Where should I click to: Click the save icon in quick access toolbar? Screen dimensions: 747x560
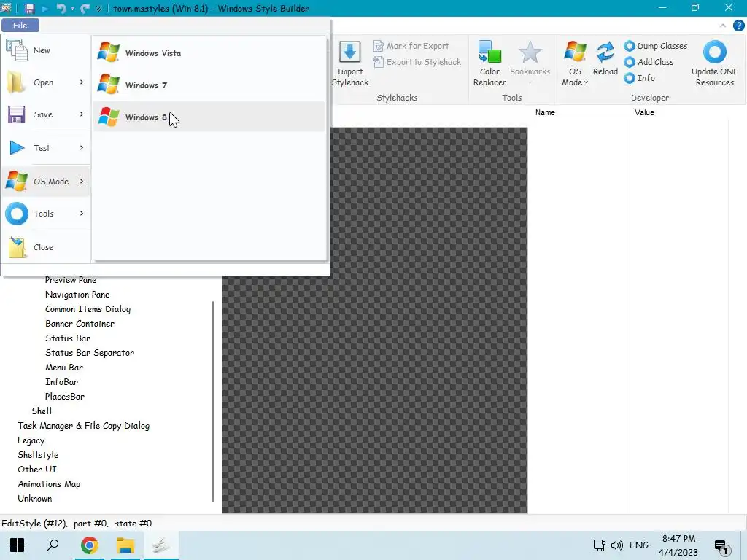pos(29,8)
